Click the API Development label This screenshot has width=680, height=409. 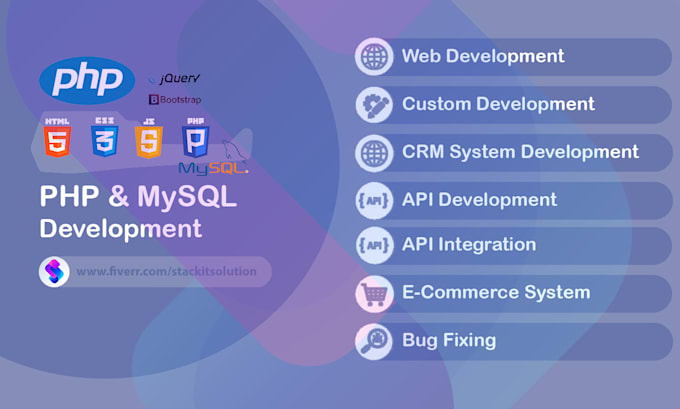click(479, 200)
